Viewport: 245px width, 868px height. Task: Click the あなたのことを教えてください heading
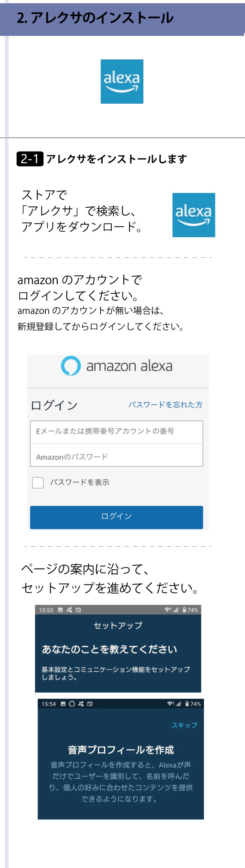110,649
